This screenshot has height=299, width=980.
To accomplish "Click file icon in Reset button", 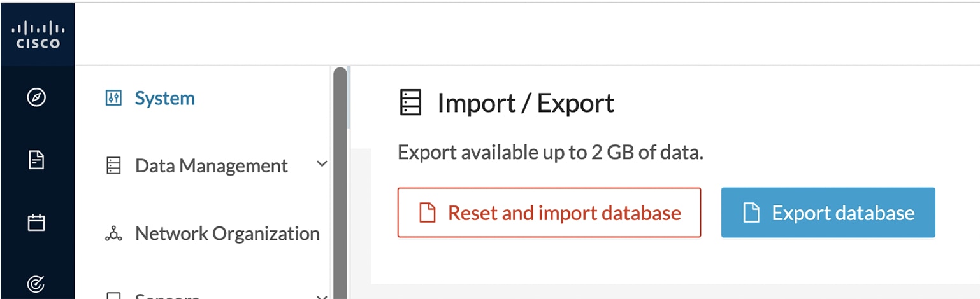I will point(427,212).
